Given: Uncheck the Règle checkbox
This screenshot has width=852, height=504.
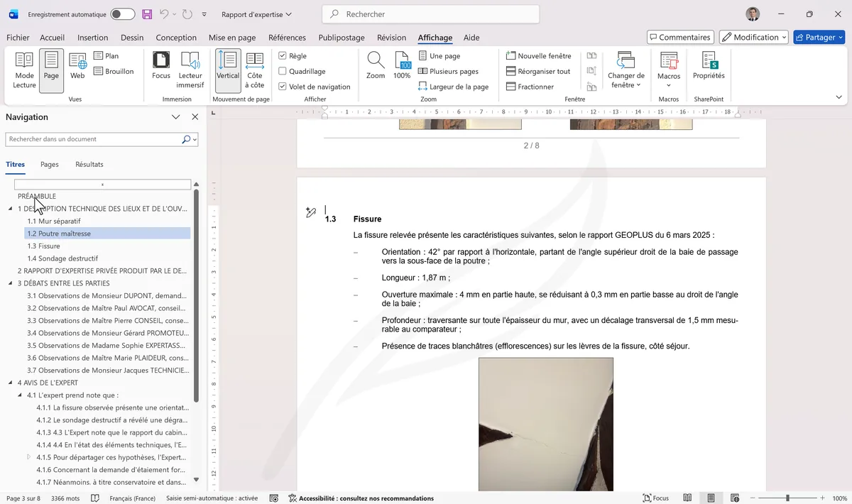Looking at the screenshot, I should click(283, 56).
